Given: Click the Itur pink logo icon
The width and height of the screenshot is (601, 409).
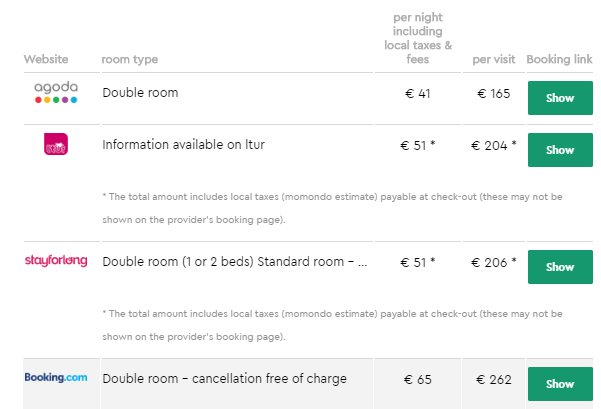Looking at the screenshot, I should [56, 144].
